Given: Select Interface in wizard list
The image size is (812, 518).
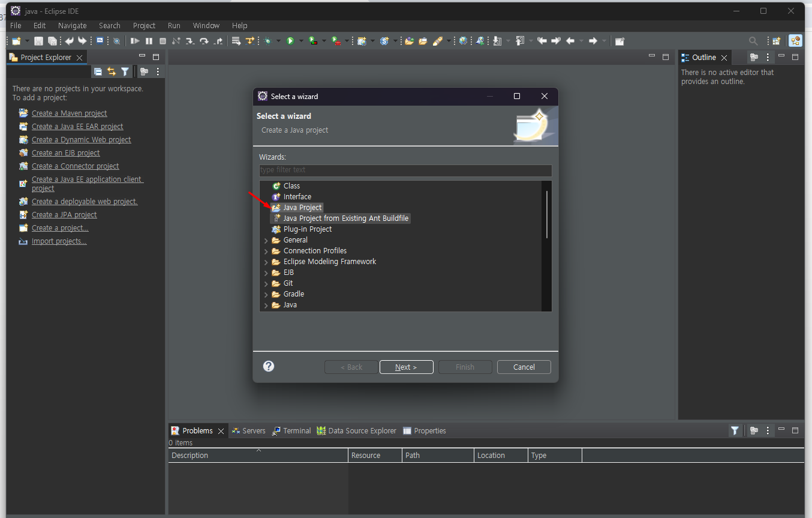Looking at the screenshot, I should pos(297,197).
